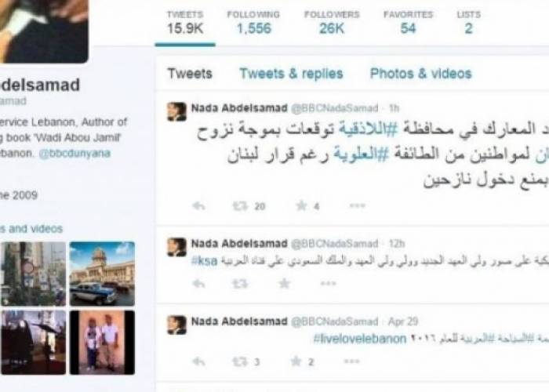Retweet the tweet with 20 retweets

240,206
